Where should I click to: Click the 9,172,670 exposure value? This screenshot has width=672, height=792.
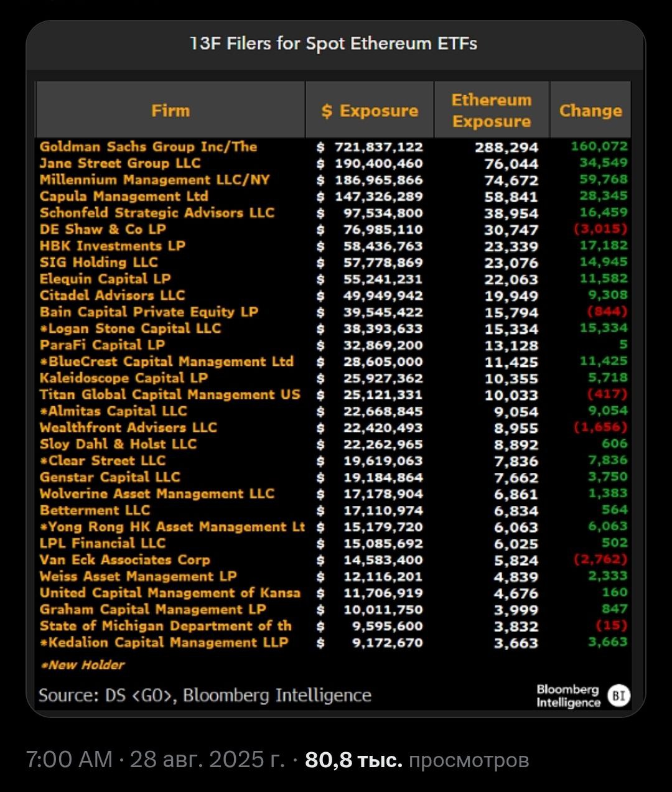tap(388, 643)
